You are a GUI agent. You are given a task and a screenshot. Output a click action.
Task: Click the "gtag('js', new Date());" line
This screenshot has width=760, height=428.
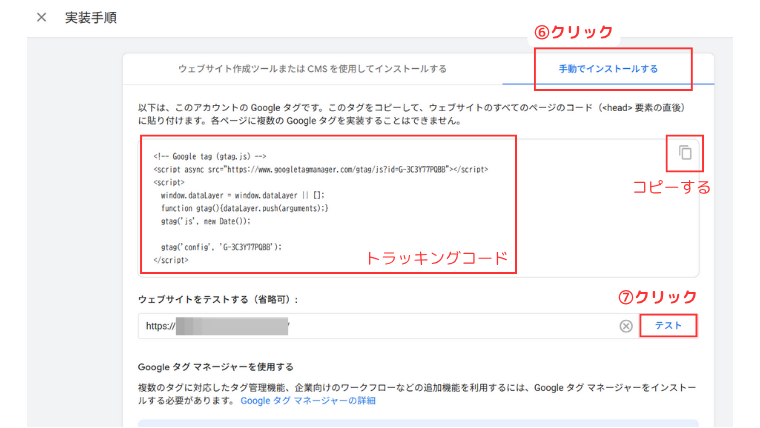click(x=206, y=222)
